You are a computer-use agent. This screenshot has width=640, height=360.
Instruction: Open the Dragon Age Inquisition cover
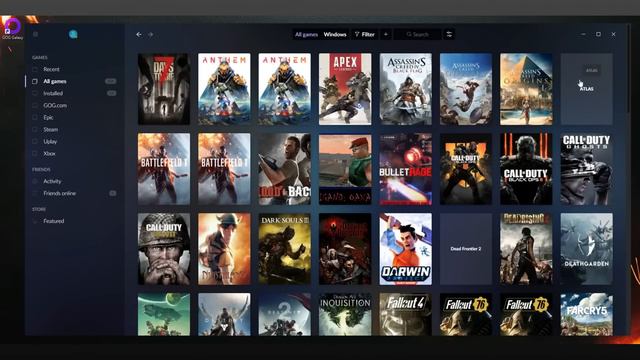345,314
